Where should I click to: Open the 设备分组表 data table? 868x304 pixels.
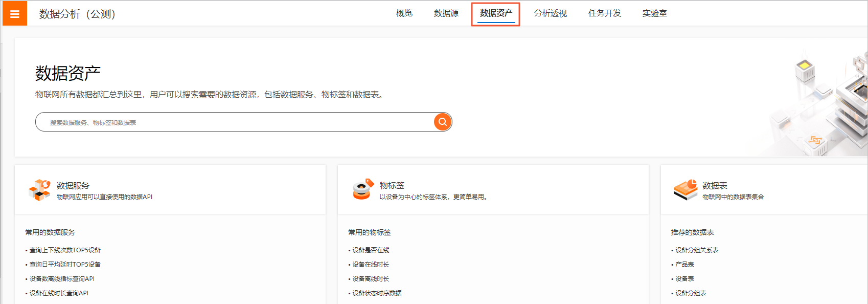point(691,293)
